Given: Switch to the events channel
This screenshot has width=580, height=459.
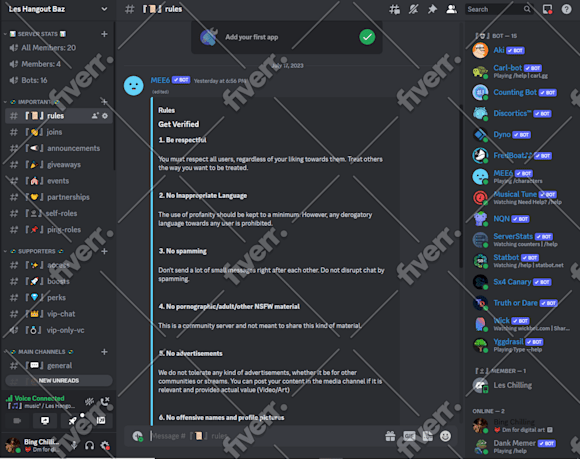Looking at the screenshot, I should pyautogui.click(x=59, y=181).
